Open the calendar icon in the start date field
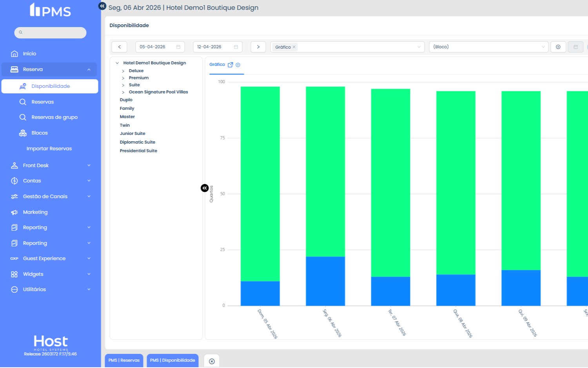 point(178,47)
